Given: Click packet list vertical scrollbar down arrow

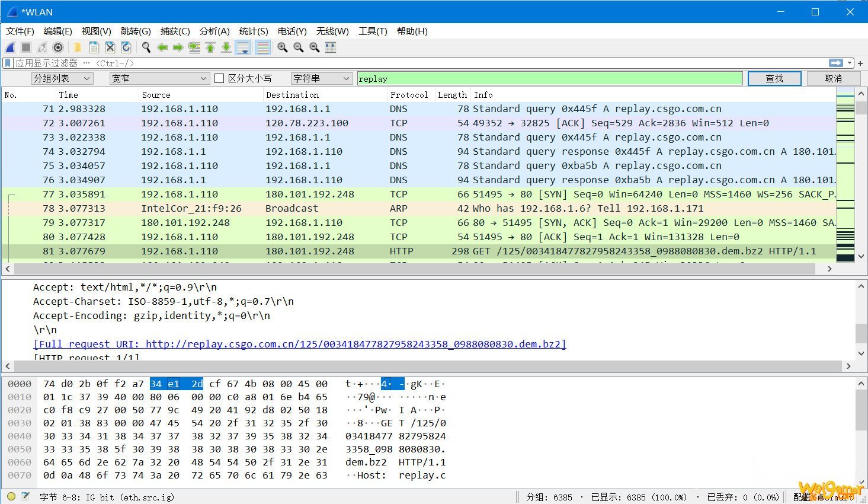Looking at the screenshot, I should pyautogui.click(x=861, y=257).
